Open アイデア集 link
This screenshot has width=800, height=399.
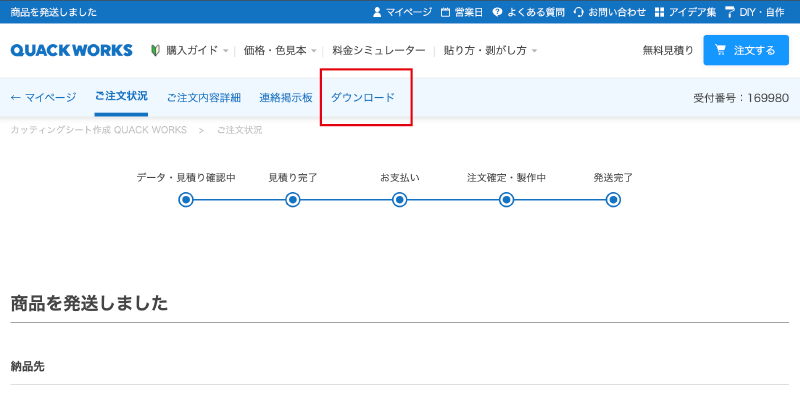692,12
